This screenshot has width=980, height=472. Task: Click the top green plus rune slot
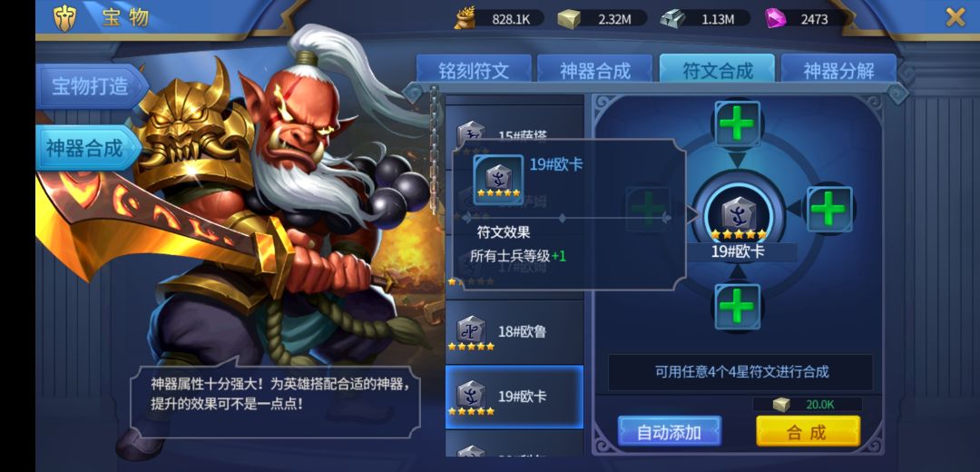[738, 123]
